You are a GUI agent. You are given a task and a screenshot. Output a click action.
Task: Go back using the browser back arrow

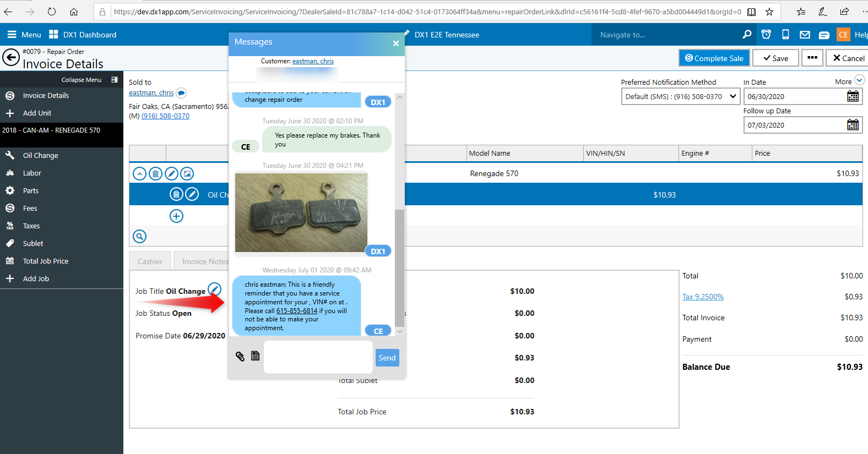tap(8, 12)
